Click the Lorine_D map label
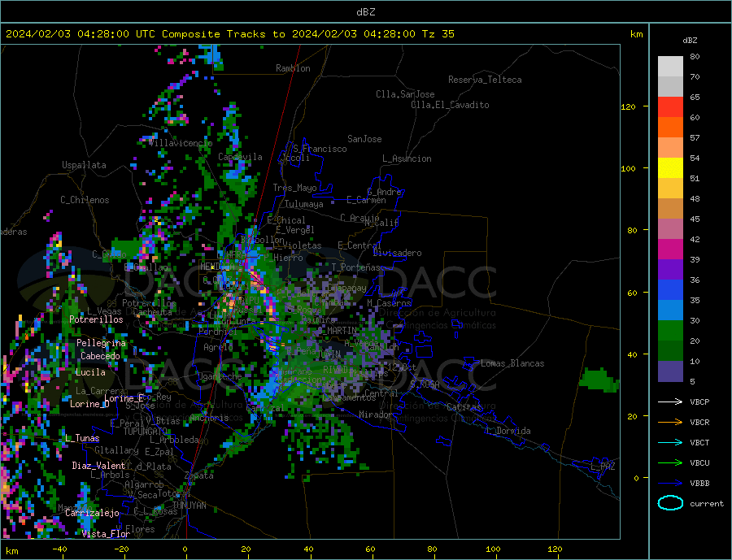Image resolution: width=732 pixels, height=560 pixels. (89, 404)
